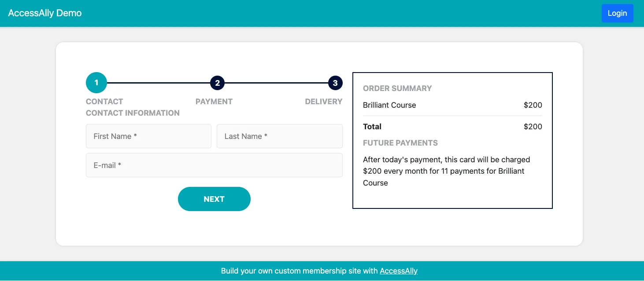The image size is (644, 281).
Task: Go to step 2 circle
Action: pyautogui.click(x=218, y=83)
